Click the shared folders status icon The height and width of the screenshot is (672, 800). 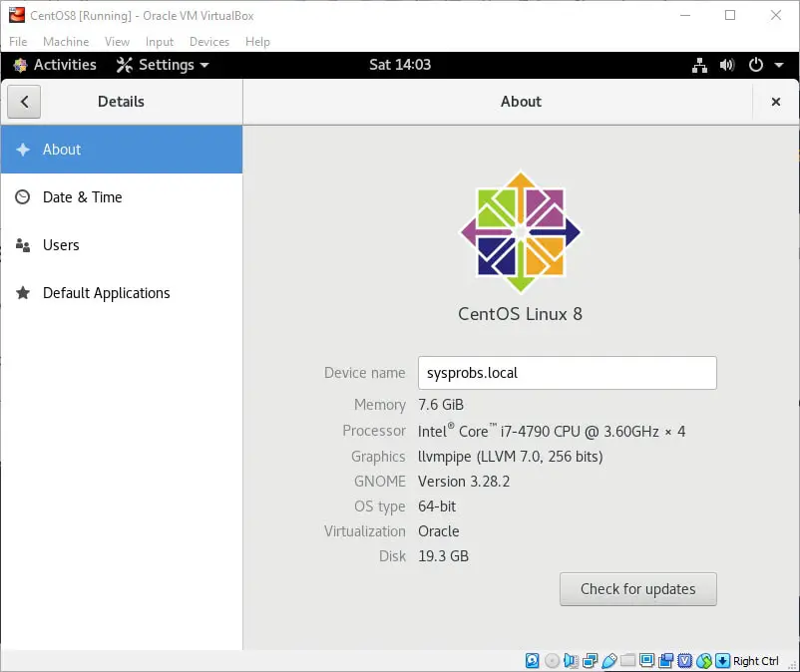point(628,661)
